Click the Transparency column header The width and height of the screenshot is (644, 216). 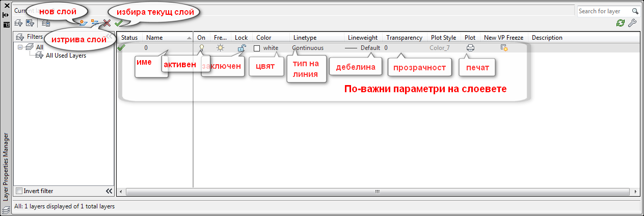(x=405, y=37)
